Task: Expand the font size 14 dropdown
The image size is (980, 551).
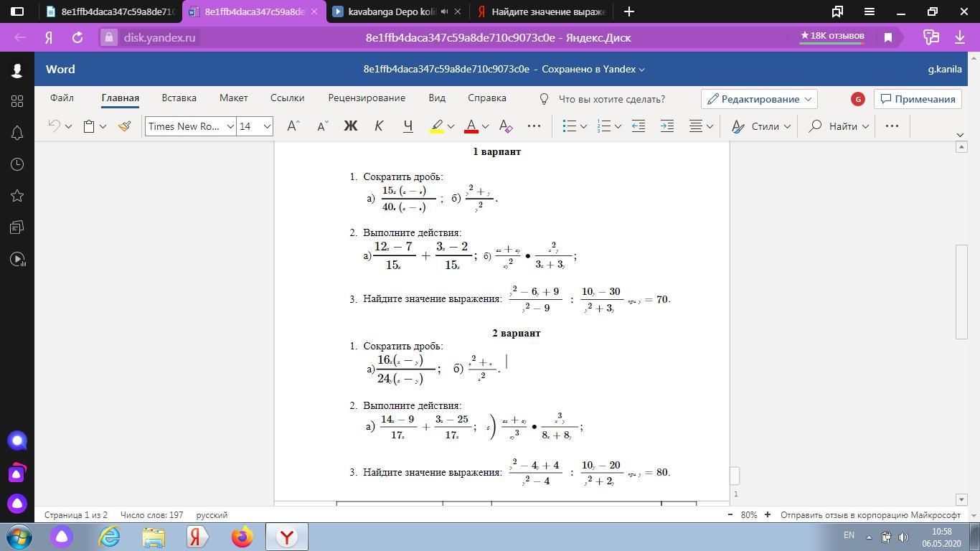Action: 267,126
